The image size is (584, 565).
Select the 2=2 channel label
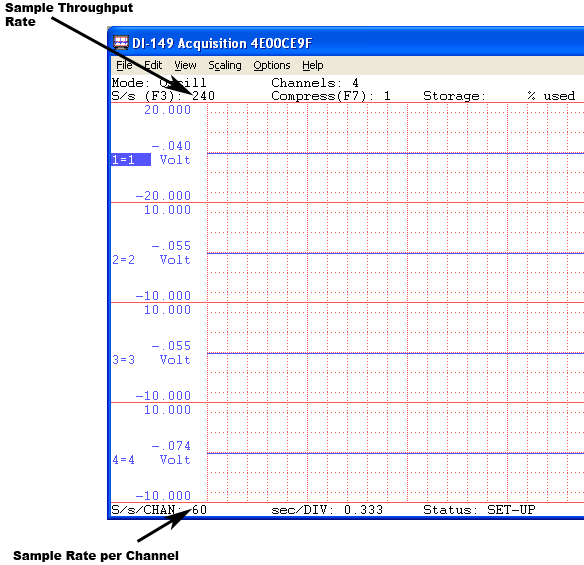(x=124, y=260)
